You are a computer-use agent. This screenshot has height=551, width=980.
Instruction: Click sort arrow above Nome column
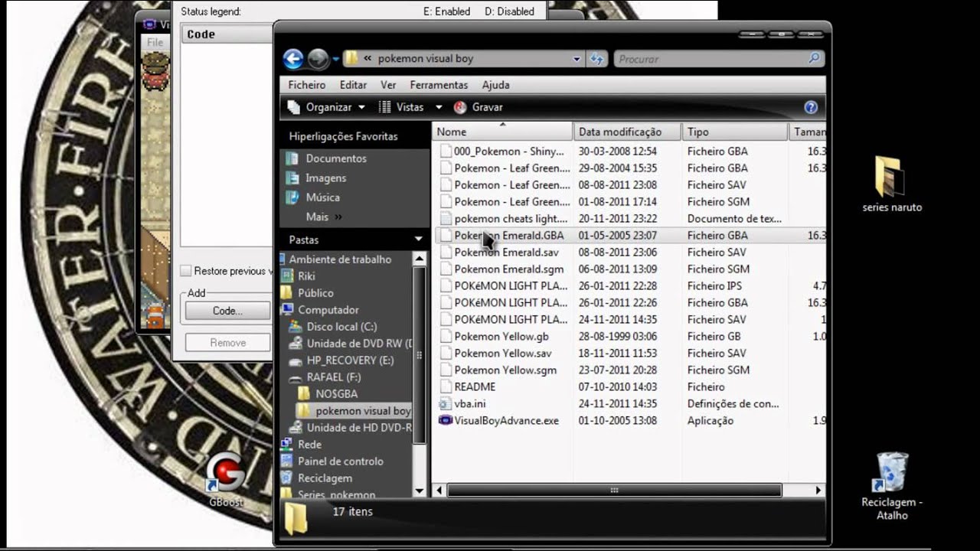(503, 124)
